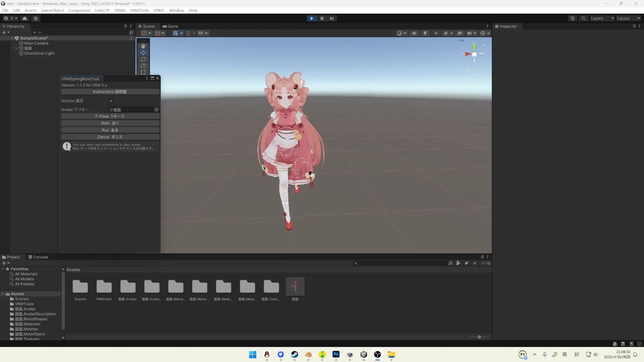Click the Run 走る button
This screenshot has width=644, height=362.
pyautogui.click(x=110, y=130)
